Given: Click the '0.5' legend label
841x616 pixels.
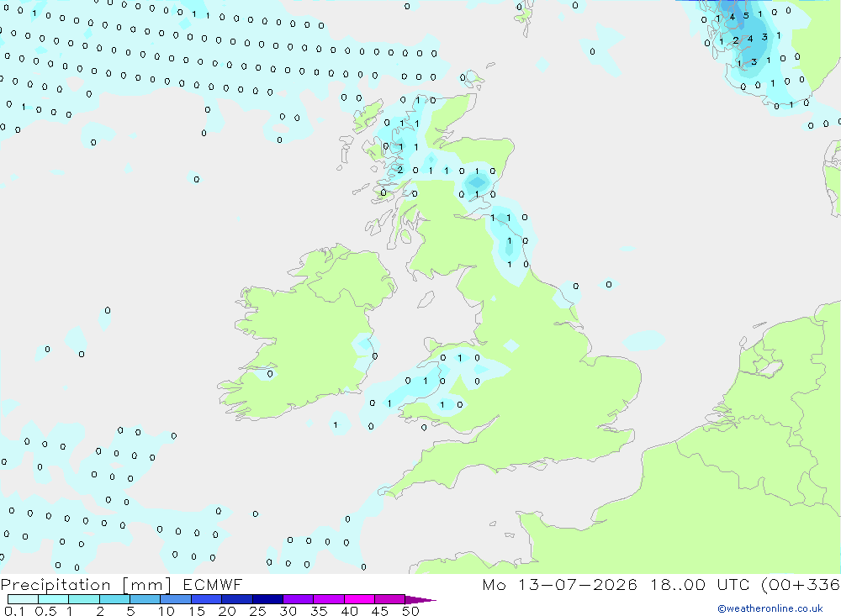Looking at the screenshot, I should pyautogui.click(x=46, y=611).
